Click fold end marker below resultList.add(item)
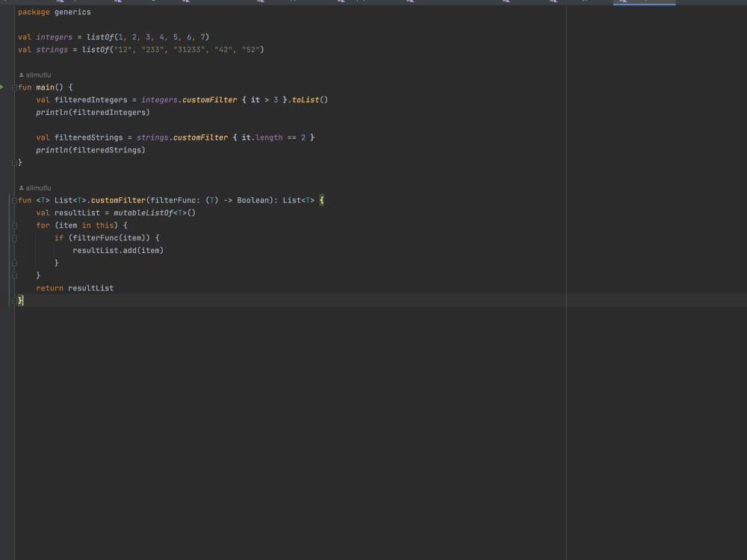Viewport: 747px width, 560px height. point(14,263)
